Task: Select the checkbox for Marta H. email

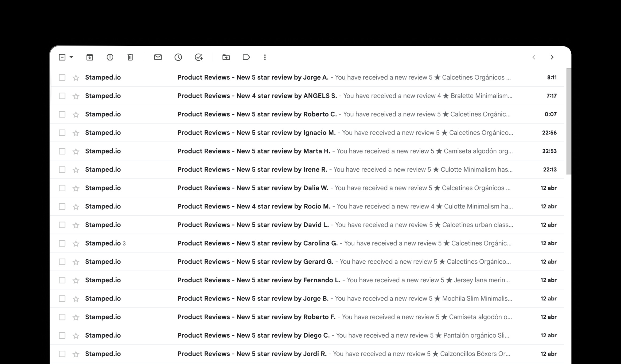Action: pyautogui.click(x=62, y=151)
